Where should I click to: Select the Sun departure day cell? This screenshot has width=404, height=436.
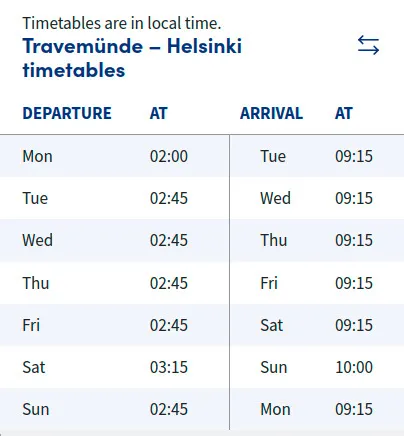click(36, 409)
